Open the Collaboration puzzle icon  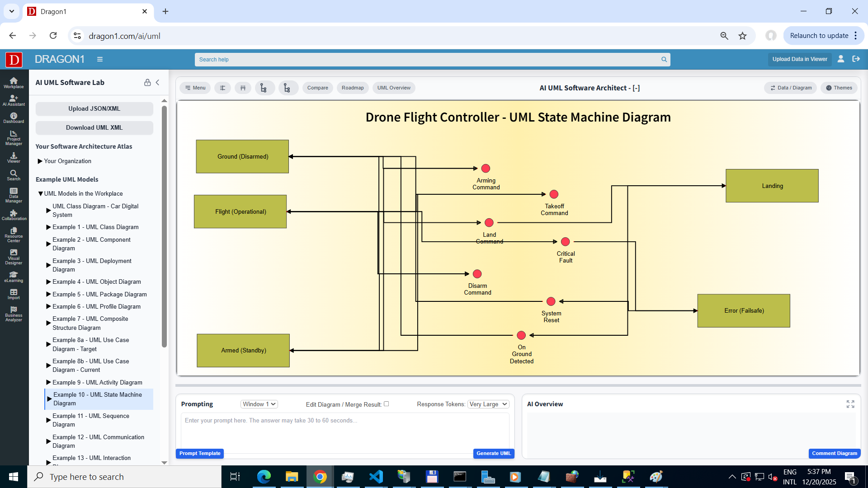point(14,216)
